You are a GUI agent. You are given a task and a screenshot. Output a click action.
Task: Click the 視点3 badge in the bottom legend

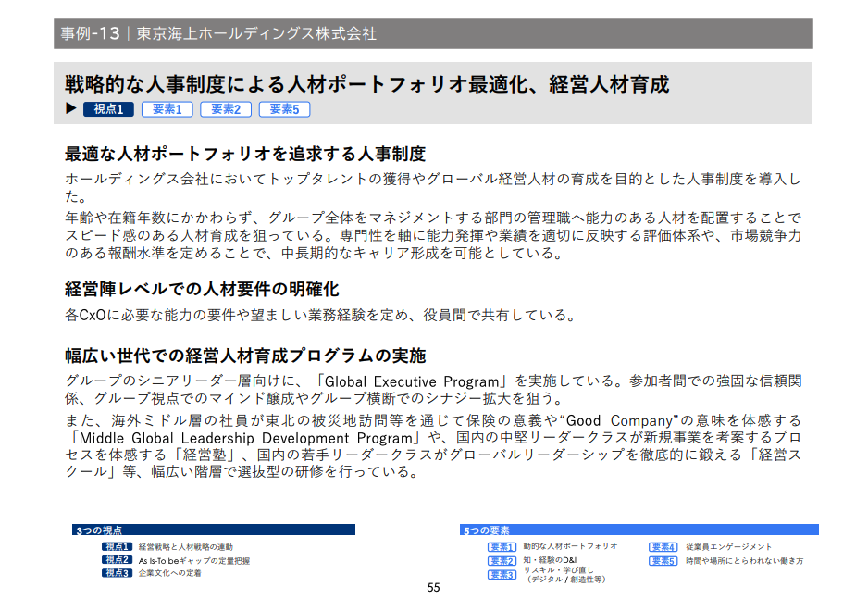(x=117, y=573)
